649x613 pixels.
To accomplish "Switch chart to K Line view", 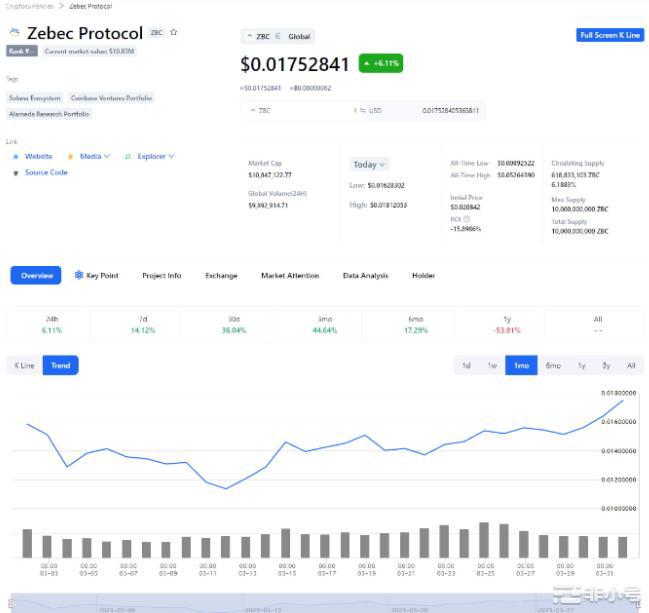I will (x=24, y=365).
